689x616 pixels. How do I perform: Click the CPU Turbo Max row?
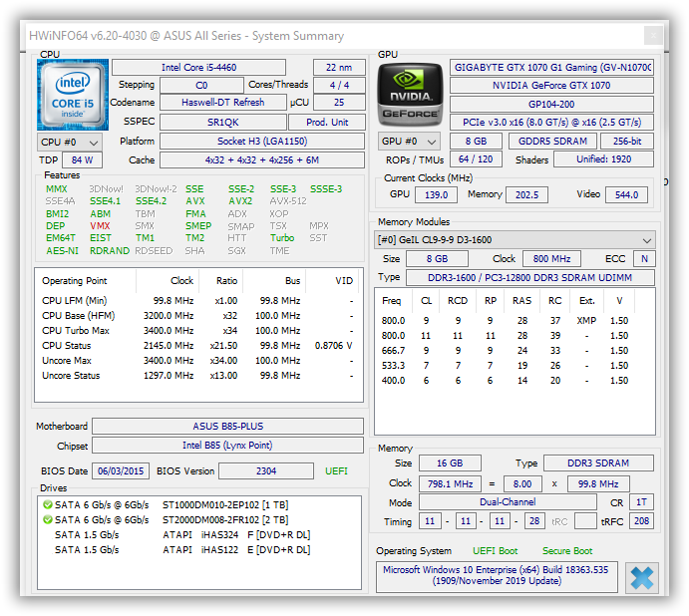pyautogui.click(x=196, y=330)
